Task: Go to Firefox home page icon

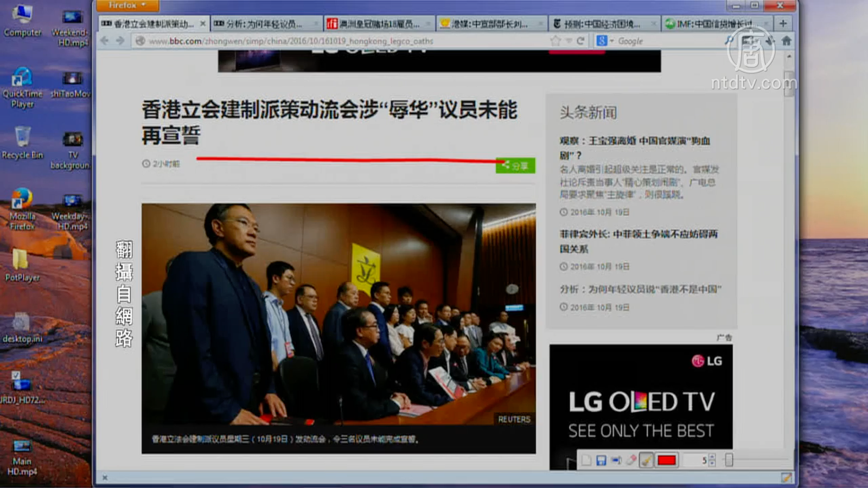Action: (786, 41)
